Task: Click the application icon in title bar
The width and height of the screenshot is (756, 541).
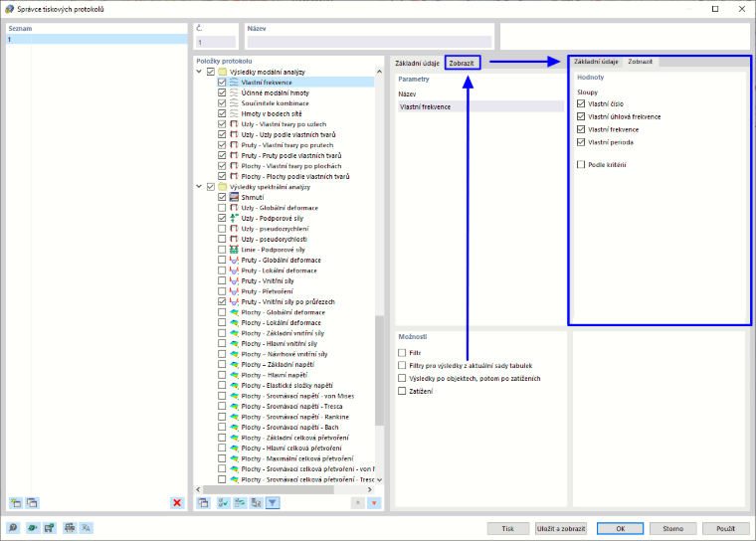Action: [9, 9]
